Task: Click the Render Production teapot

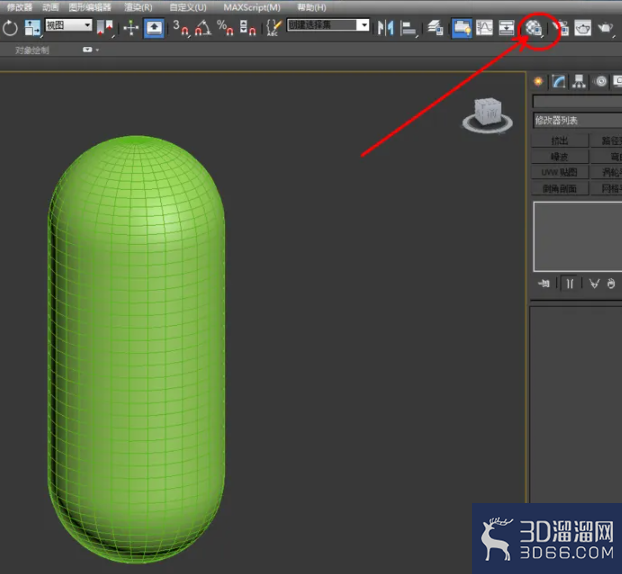Action: 606,28
